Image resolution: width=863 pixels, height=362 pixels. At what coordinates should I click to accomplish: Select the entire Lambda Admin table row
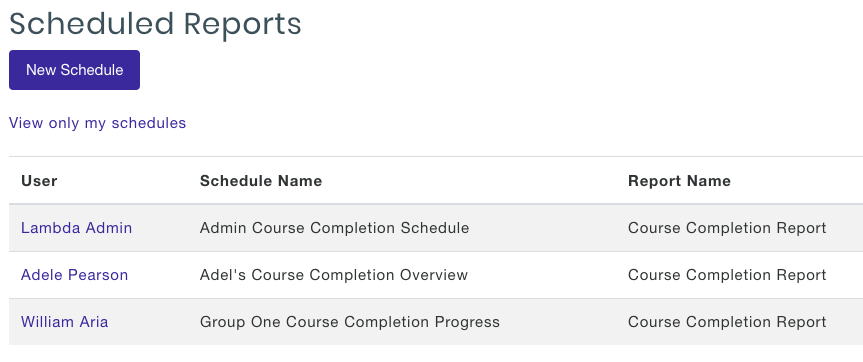tap(436, 228)
